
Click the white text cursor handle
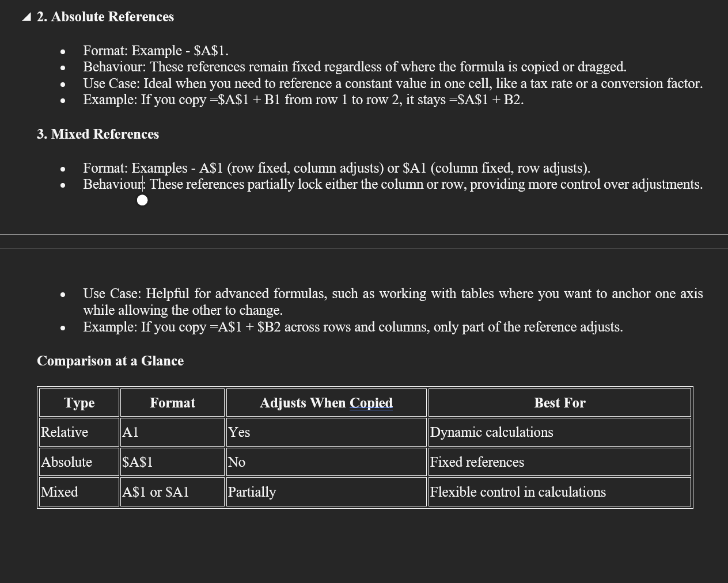point(142,200)
